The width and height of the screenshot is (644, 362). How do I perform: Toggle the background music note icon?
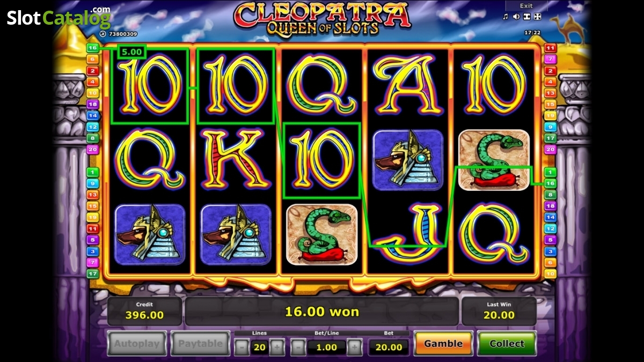click(505, 17)
